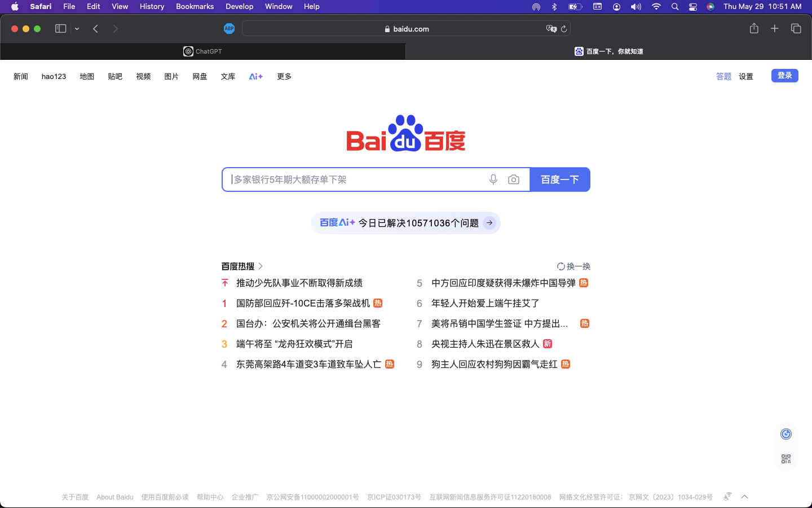Open the 答题 link
This screenshot has height=508, width=812.
coord(723,76)
